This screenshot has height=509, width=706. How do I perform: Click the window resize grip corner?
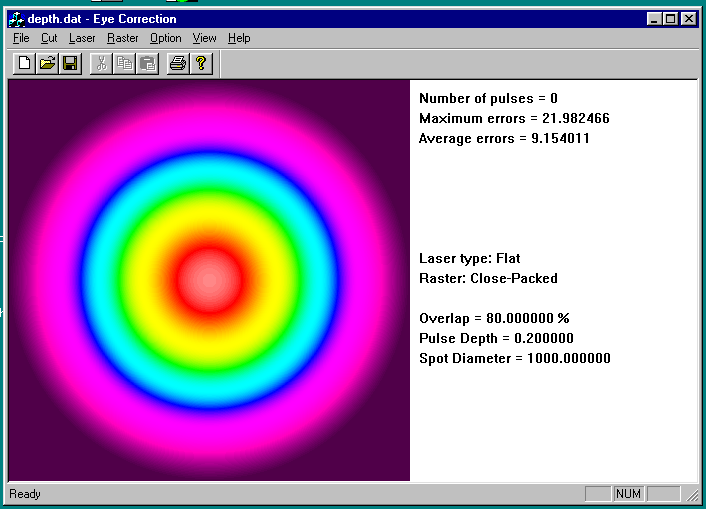(x=692, y=495)
